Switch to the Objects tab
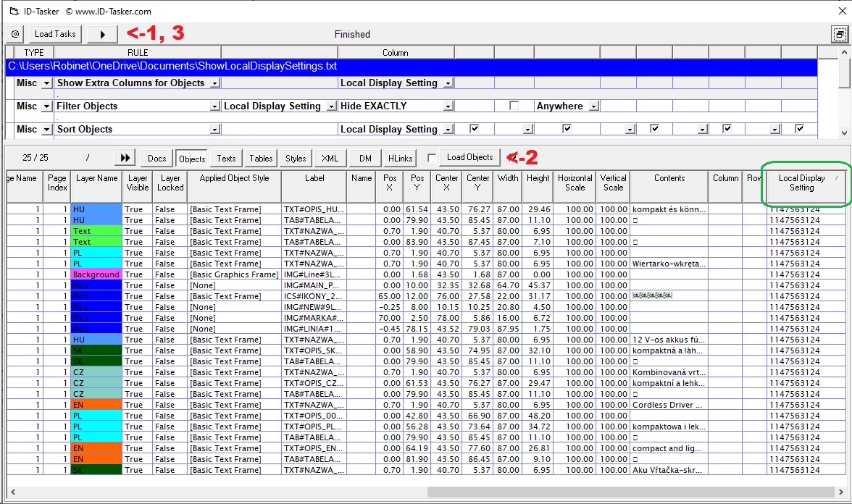This screenshot has width=852, height=504. coord(192,159)
